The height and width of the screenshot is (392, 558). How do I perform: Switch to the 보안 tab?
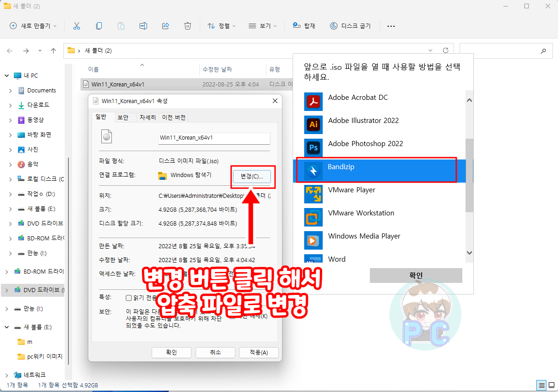click(123, 117)
